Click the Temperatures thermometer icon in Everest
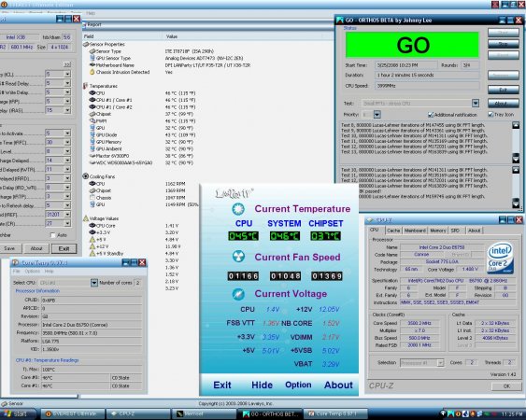The width and height of the screenshot is (526, 420). pyautogui.click(x=85, y=86)
